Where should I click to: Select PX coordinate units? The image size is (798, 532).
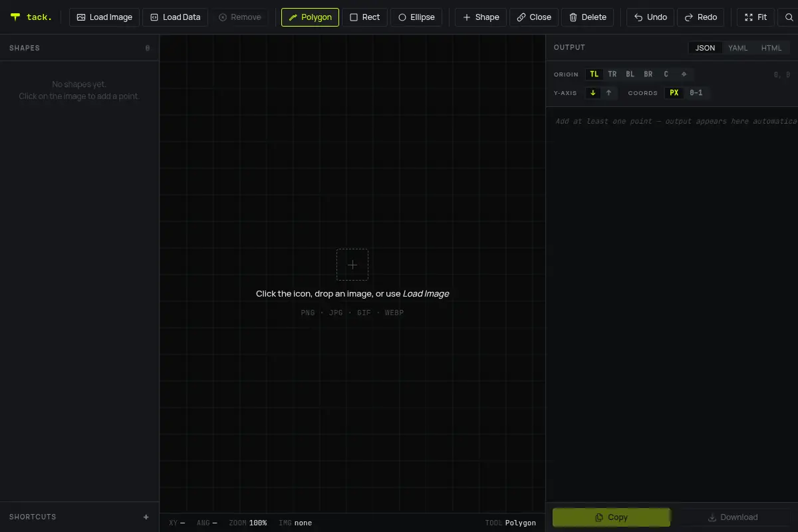click(674, 93)
